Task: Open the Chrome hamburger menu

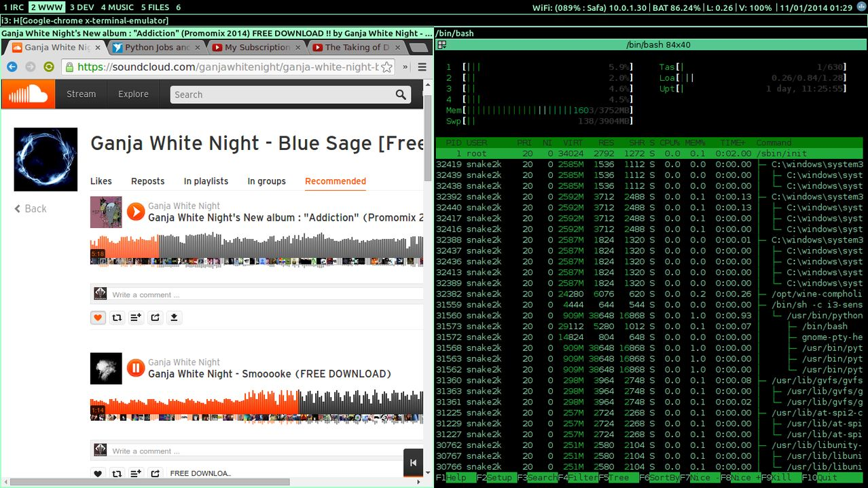Action: pyautogui.click(x=422, y=67)
